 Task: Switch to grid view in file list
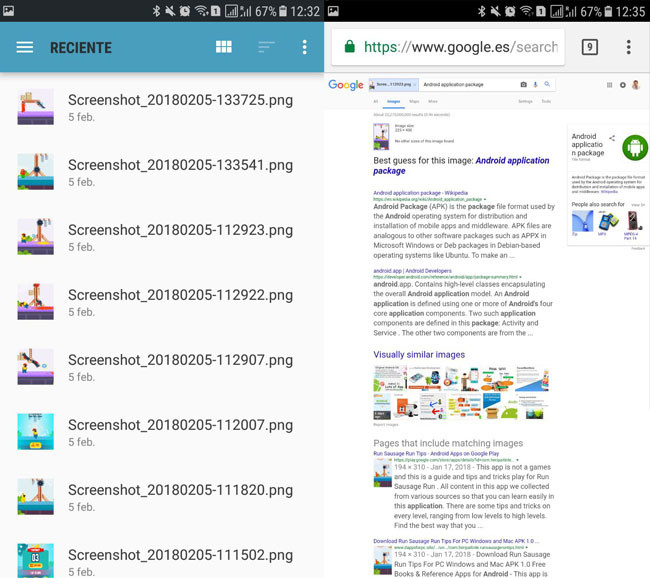[224, 48]
